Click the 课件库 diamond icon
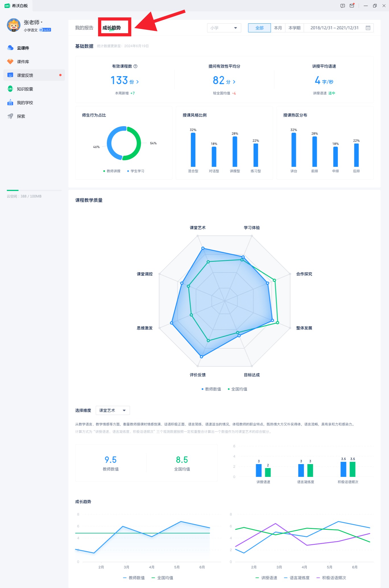This screenshot has height=588, width=389. tap(10, 61)
